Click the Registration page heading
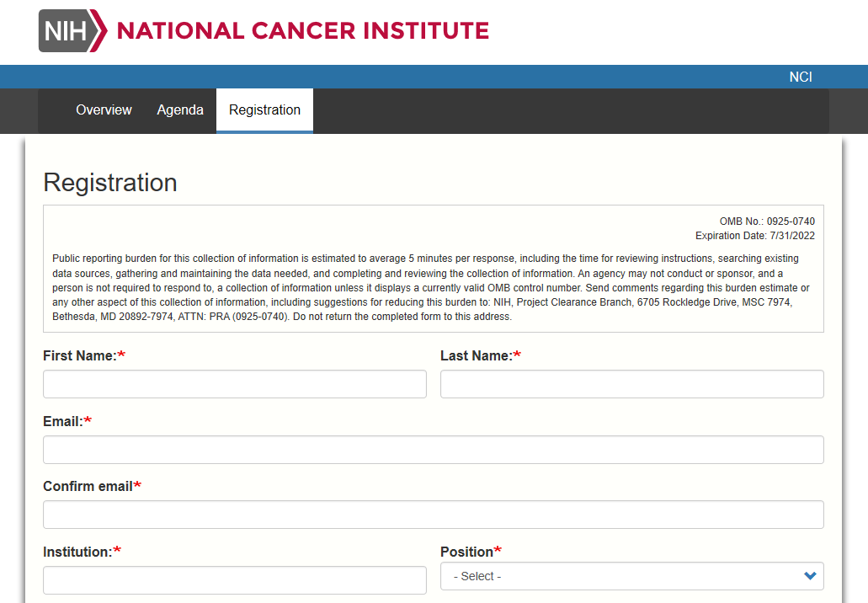Image resolution: width=868 pixels, height=603 pixels. pyautogui.click(x=110, y=183)
